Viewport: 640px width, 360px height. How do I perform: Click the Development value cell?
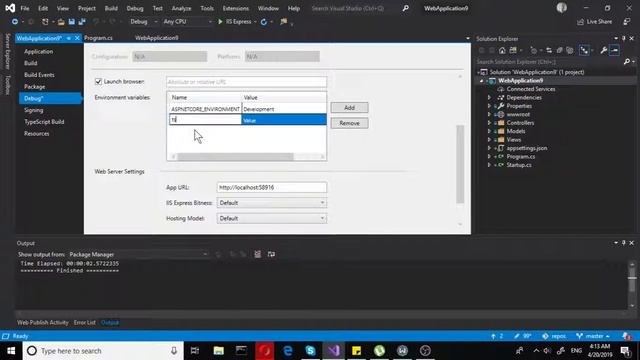(284, 109)
